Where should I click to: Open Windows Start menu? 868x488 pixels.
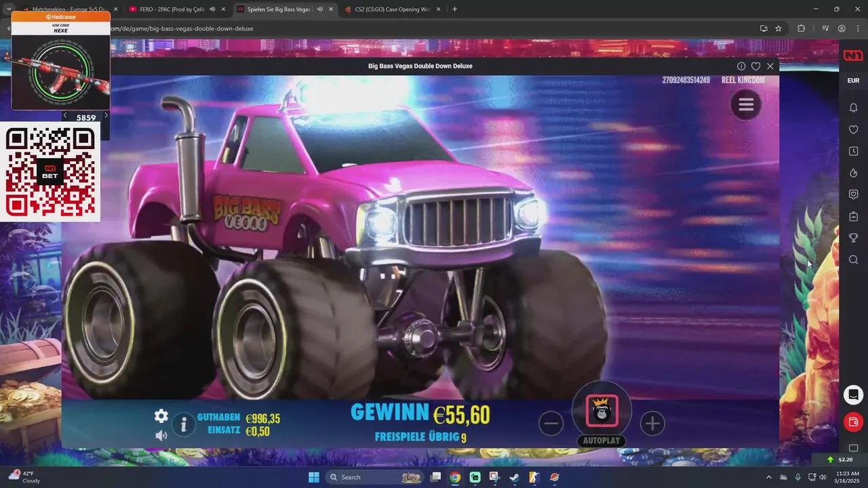click(314, 477)
